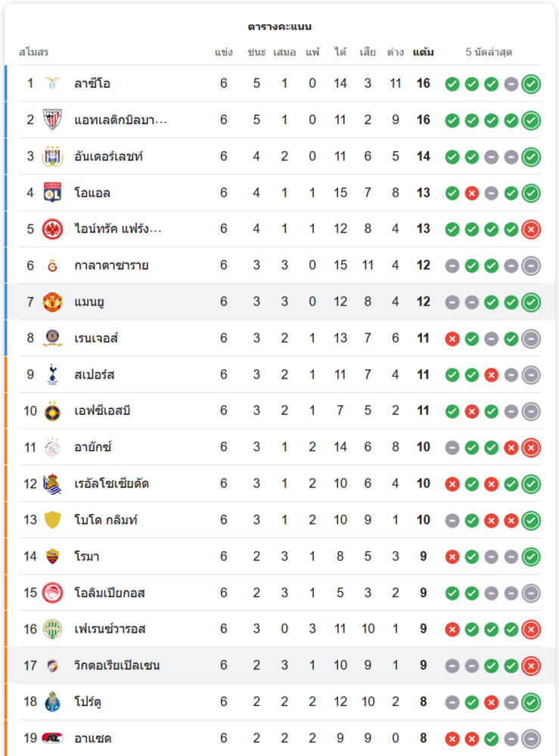Click the 5 นัดล่าสุด column header
The image size is (559, 756).
click(489, 52)
